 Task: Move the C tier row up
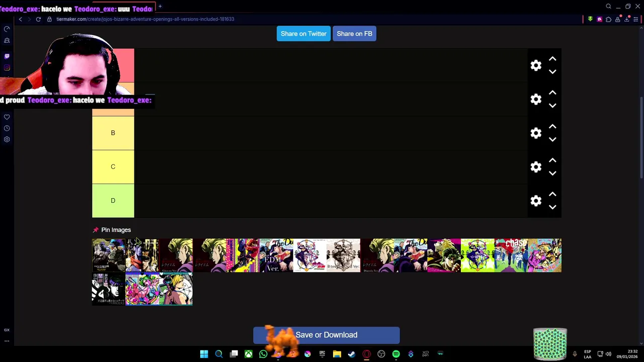552,160
